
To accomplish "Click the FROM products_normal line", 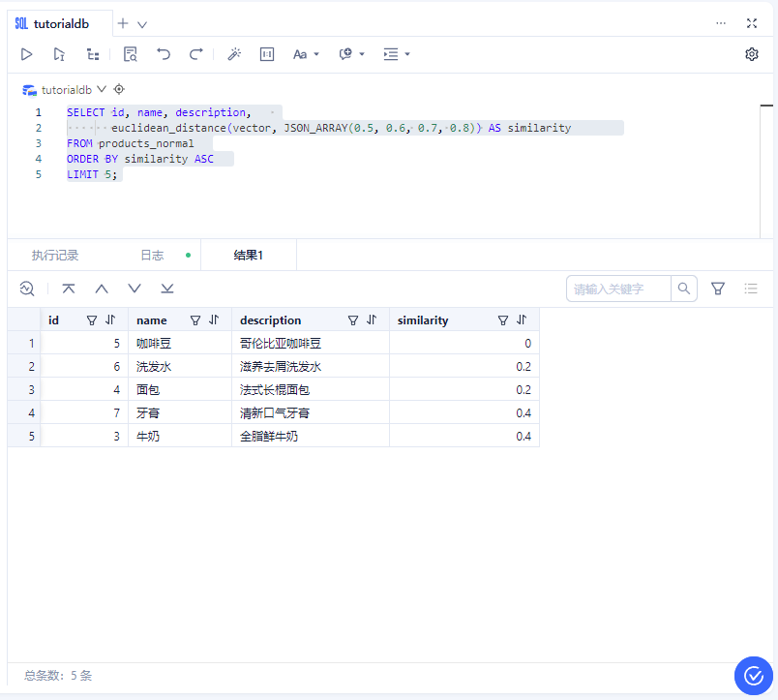I will (x=130, y=143).
